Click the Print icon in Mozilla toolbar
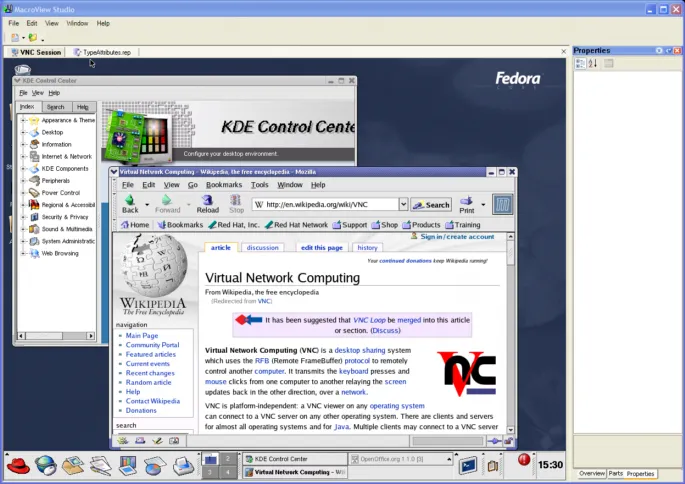 (x=466, y=201)
